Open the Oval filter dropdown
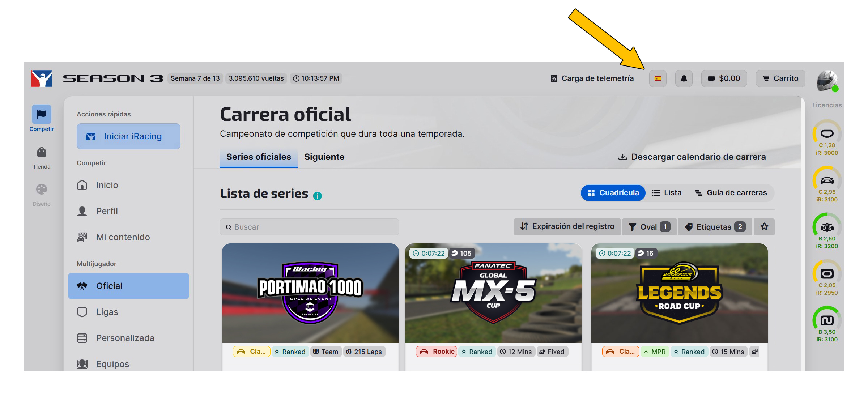The height and width of the screenshot is (396, 868). click(650, 227)
